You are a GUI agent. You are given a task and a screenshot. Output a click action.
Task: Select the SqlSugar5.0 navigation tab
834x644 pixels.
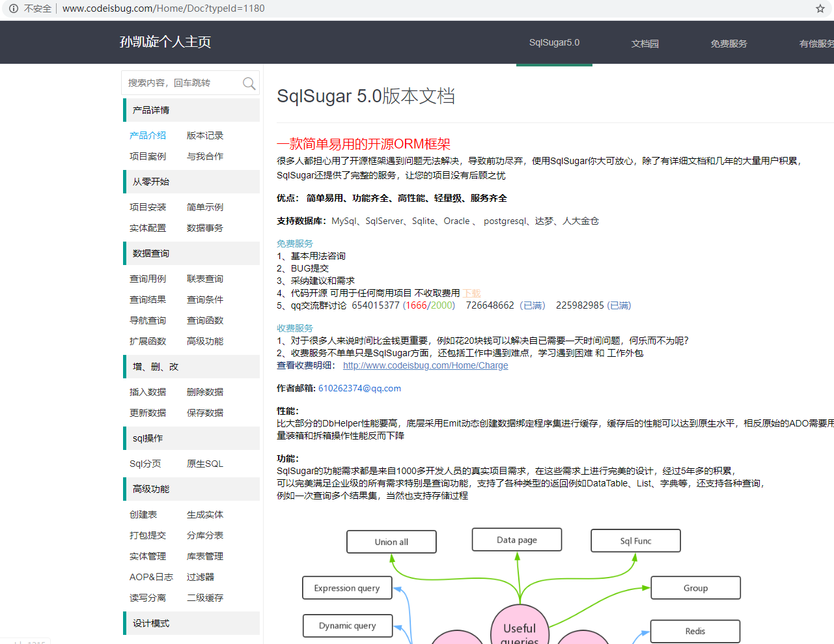click(x=554, y=42)
